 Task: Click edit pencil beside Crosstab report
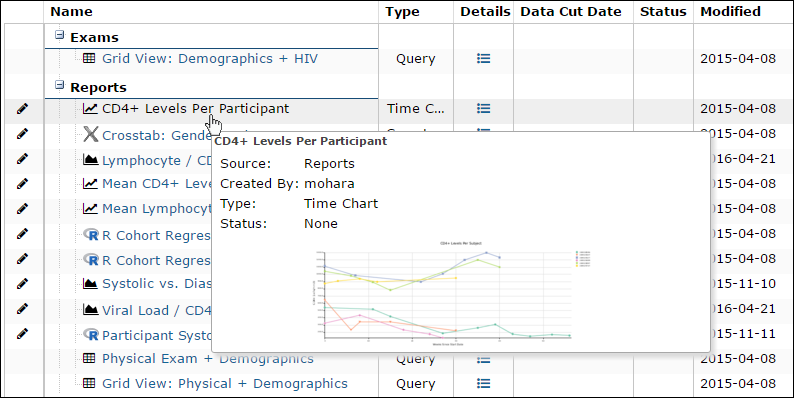22,134
